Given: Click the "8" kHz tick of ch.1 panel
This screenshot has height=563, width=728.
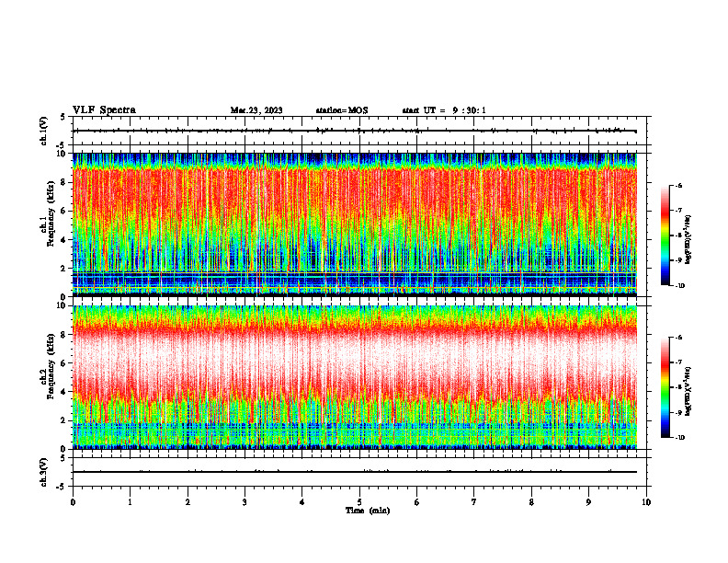Looking at the screenshot, I should pyautogui.click(x=64, y=182).
